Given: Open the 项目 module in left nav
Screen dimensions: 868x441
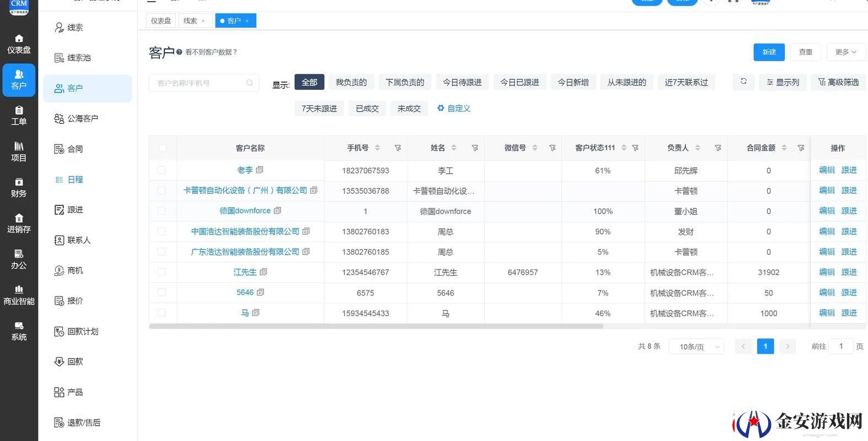Looking at the screenshot, I should pyautogui.click(x=19, y=152).
